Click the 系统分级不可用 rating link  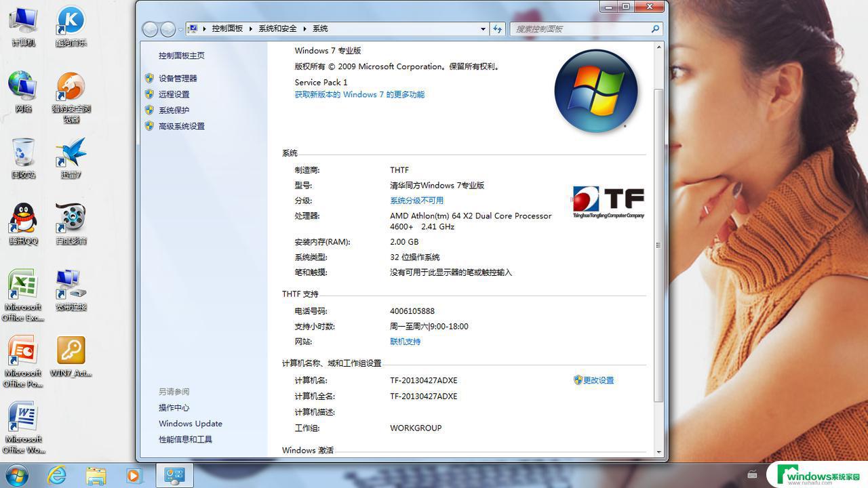(416, 201)
